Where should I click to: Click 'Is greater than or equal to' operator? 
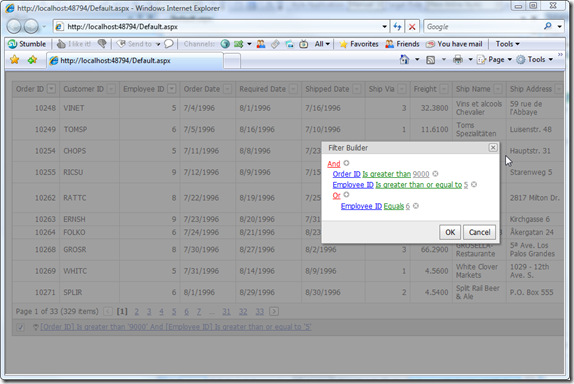[419, 185]
